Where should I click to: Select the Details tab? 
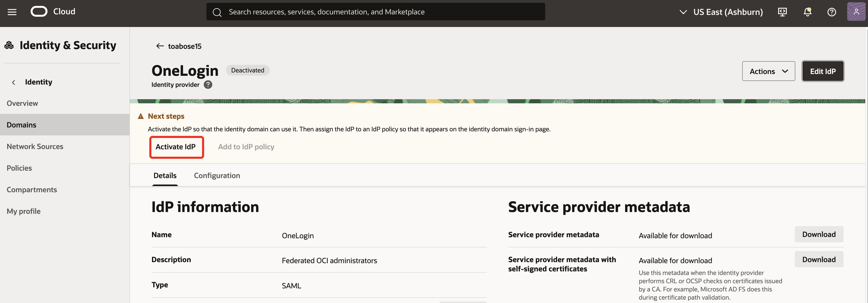coord(165,175)
